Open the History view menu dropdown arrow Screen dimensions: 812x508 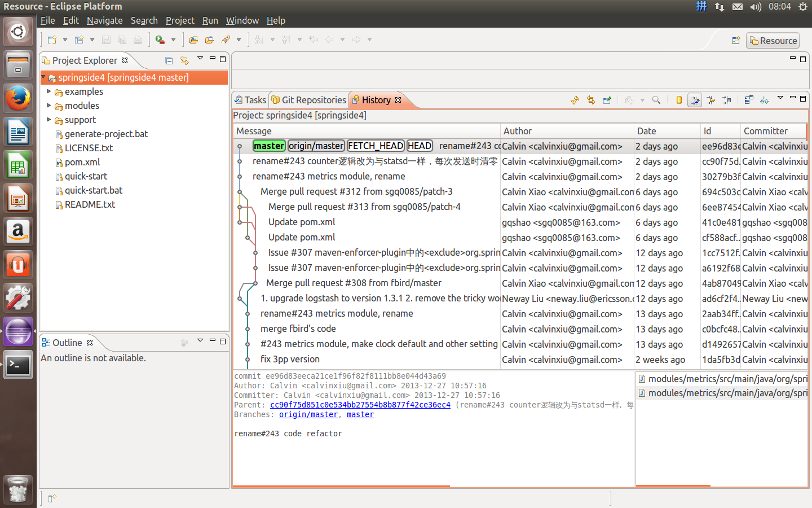coord(780,98)
